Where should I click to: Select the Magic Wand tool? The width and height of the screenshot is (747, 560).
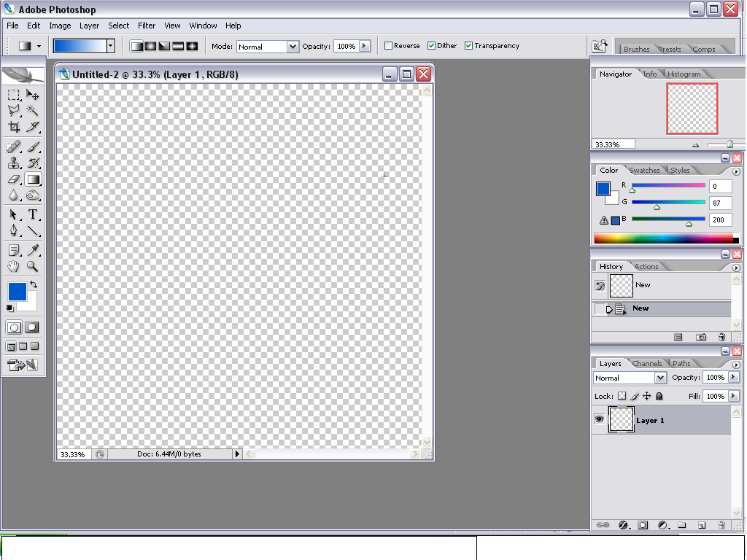coord(32,111)
